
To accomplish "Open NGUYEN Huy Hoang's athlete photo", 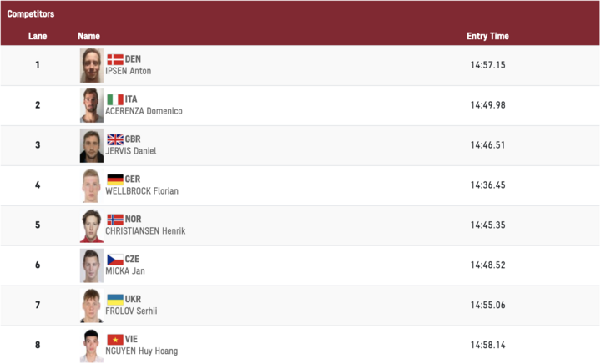I will point(92,346).
